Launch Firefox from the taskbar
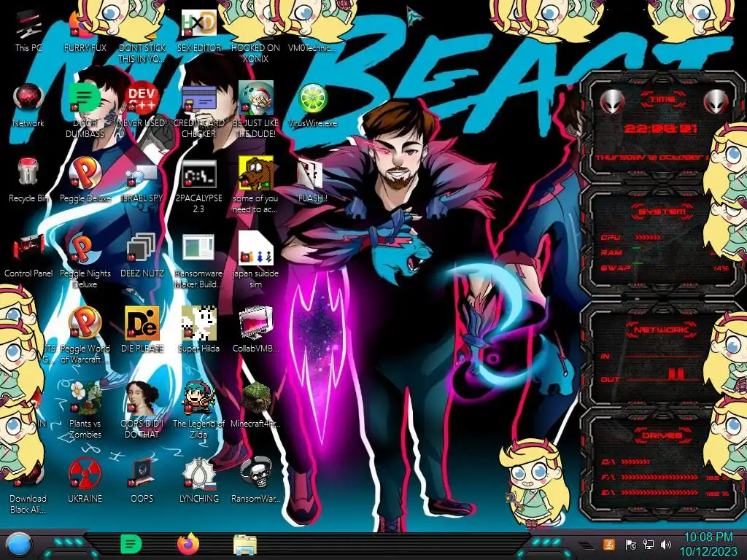 188,544
